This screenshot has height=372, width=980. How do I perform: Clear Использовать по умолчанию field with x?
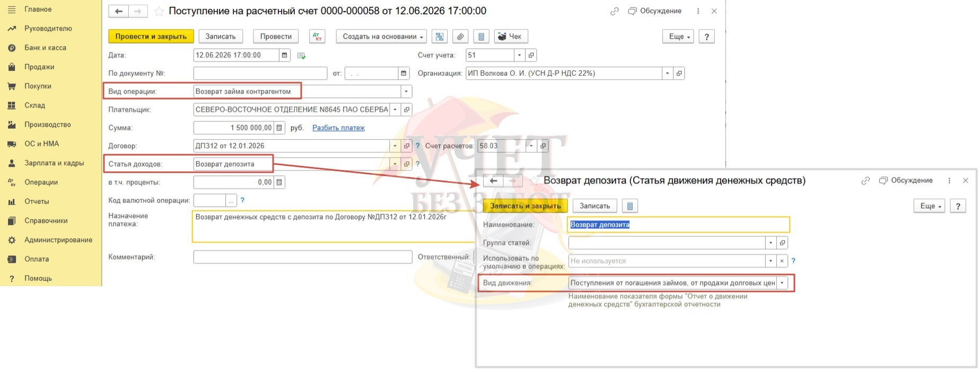(782, 261)
